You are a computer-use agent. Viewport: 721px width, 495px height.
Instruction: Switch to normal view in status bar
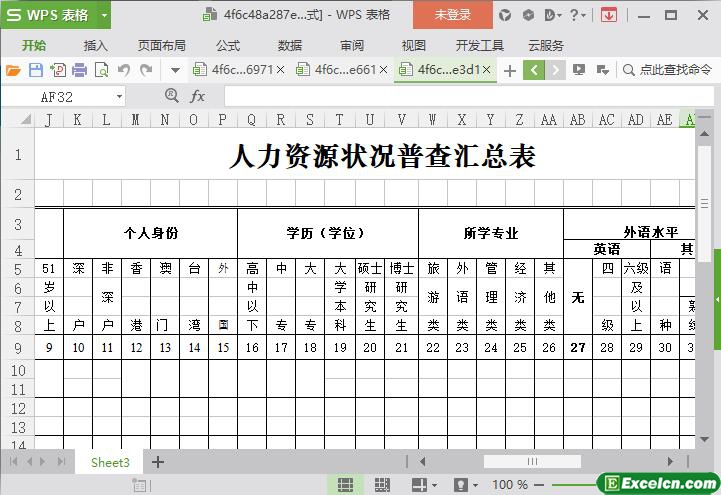tap(345, 484)
